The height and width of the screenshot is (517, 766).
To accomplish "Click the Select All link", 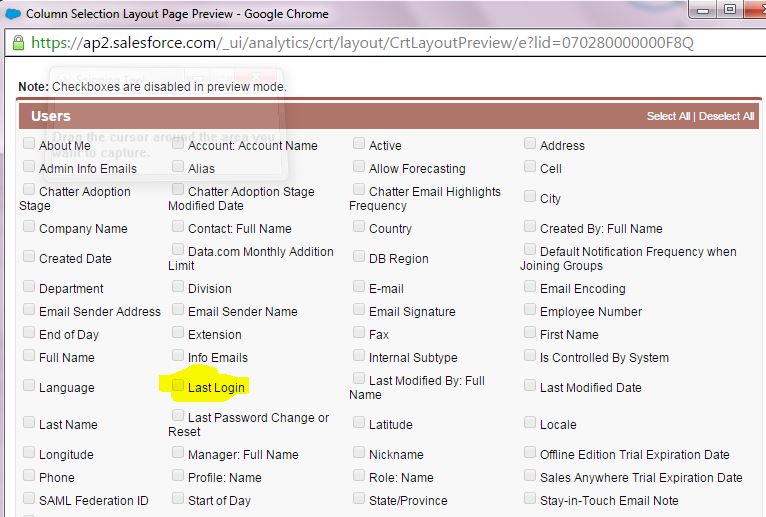I will (668, 116).
